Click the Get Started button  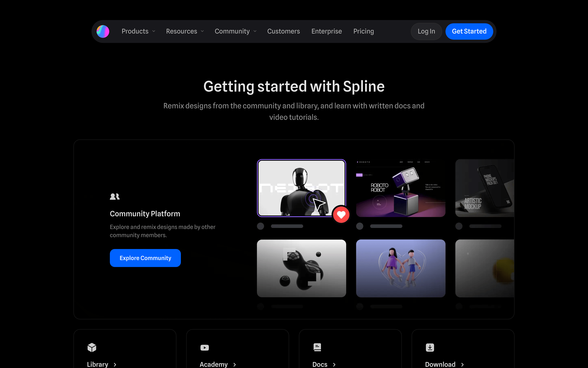pyautogui.click(x=469, y=31)
